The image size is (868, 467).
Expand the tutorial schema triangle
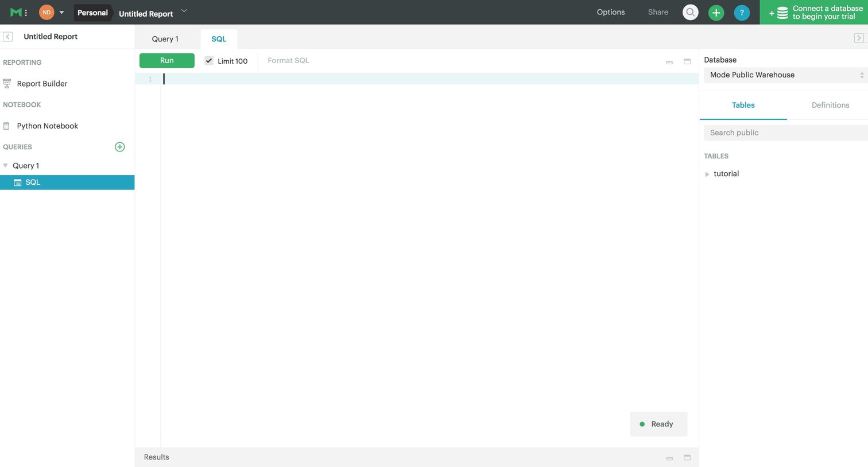click(707, 174)
